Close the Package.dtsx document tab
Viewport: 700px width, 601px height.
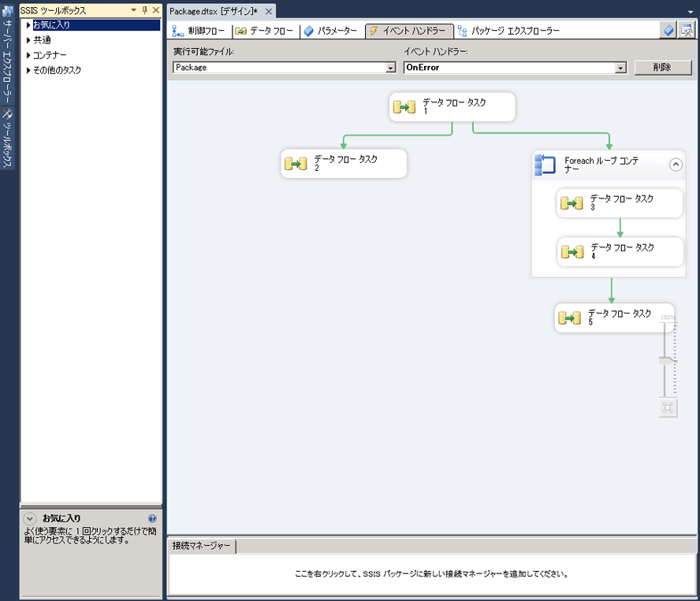point(269,11)
